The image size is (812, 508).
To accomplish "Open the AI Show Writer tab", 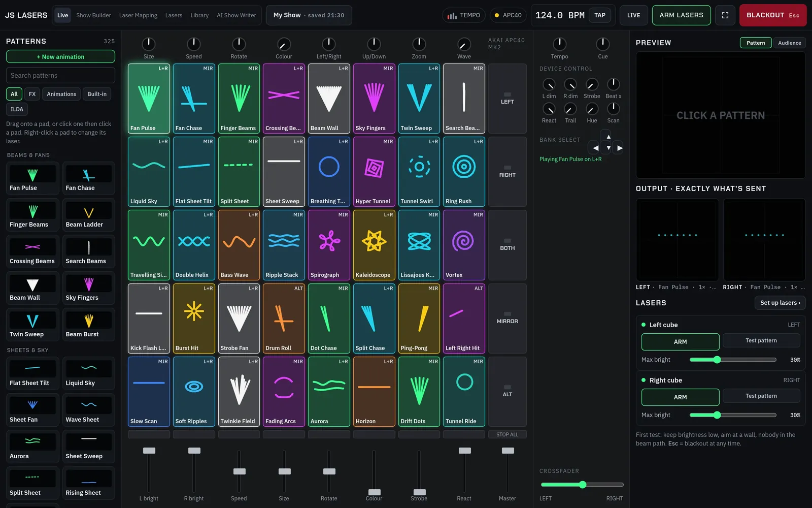I will click(236, 15).
